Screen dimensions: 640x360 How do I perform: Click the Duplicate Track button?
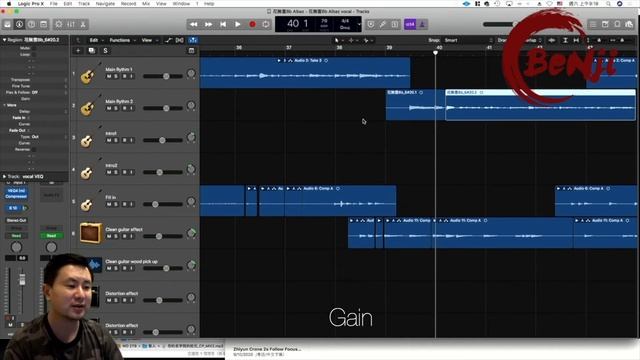91,51
